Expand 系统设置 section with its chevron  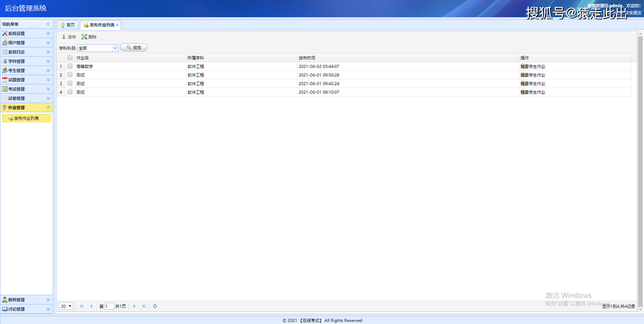tap(48, 34)
